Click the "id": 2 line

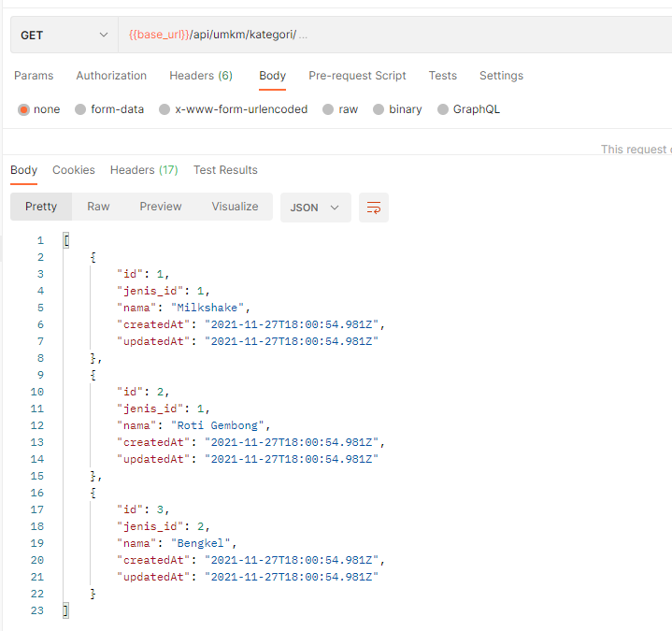143,393
